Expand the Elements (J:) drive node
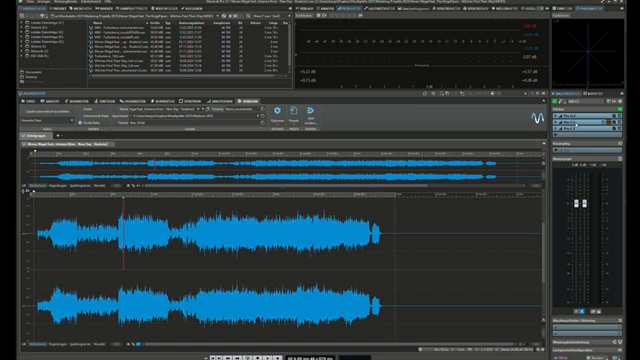Viewport: 640px width, 360px height. coord(22,51)
